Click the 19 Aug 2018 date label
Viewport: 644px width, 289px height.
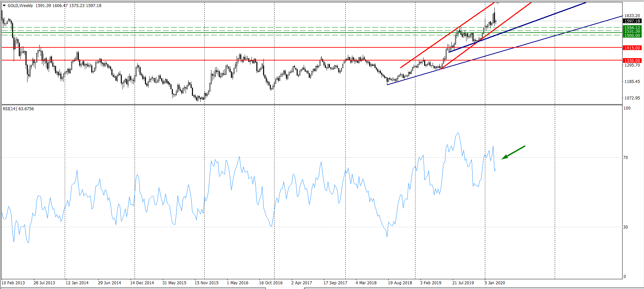[400, 283]
